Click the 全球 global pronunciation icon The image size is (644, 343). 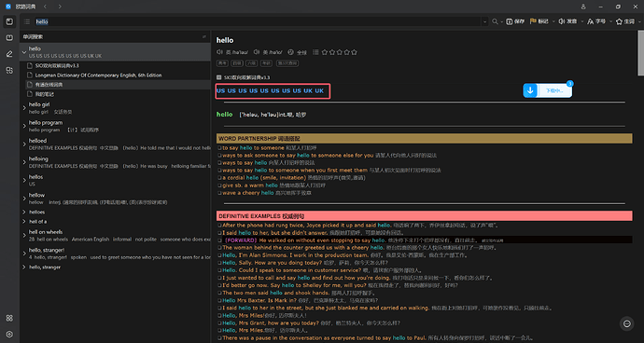(x=291, y=52)
